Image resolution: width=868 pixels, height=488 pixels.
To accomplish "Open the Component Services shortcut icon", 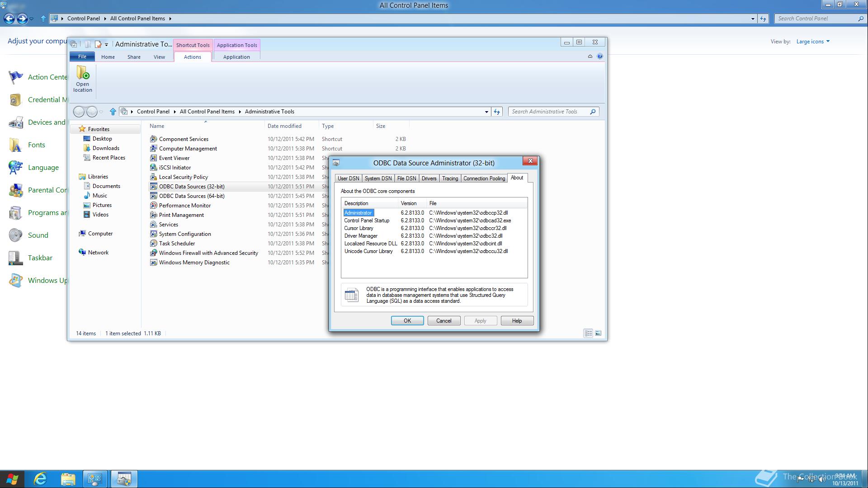I will (x=154, y=139).
